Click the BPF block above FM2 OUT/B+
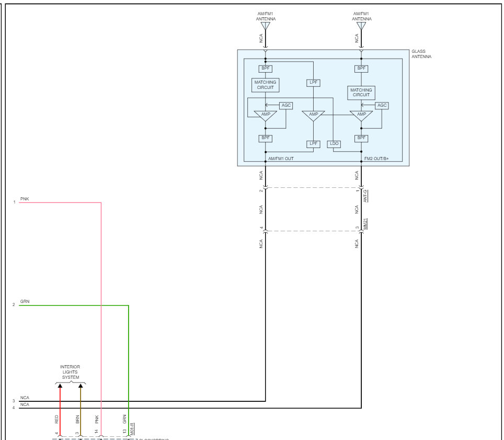The image size is (504, 440). (x=361, y=138)
